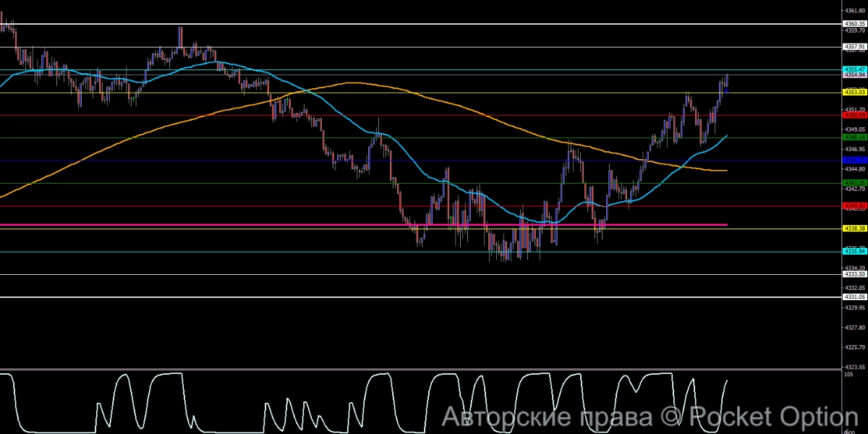Select the cyan 4355.47 price label
The height and width of the screenshot is (434, 868).
click(x=854, y=69)
